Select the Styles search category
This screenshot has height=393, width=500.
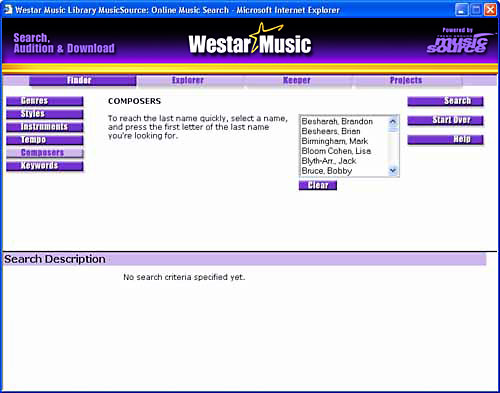point(45,114)
